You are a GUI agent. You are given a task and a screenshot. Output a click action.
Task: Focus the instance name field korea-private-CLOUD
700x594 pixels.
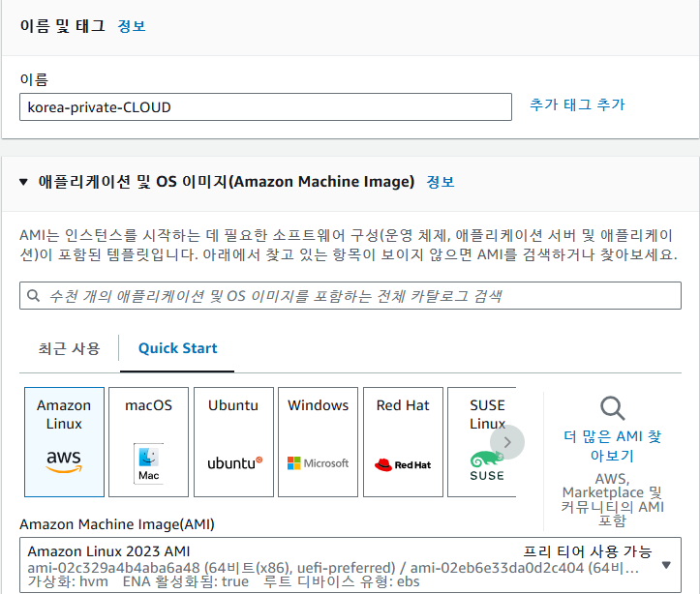tap(265, 107)
